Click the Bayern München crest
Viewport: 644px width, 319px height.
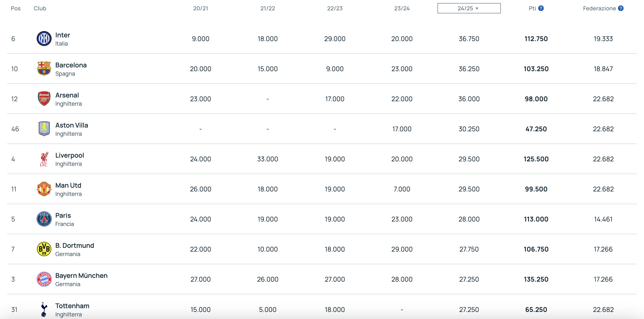pyautogui.click(x=44, y=279)
